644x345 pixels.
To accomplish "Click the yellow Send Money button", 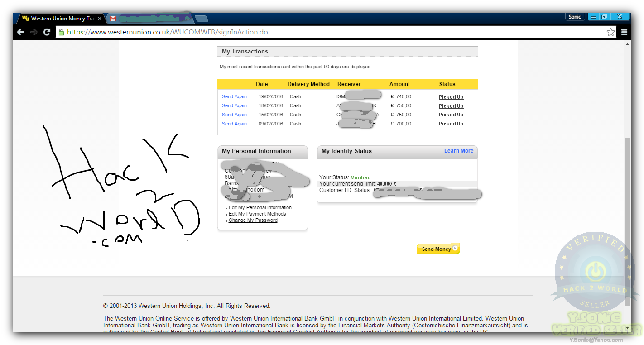I will (438, 249).
